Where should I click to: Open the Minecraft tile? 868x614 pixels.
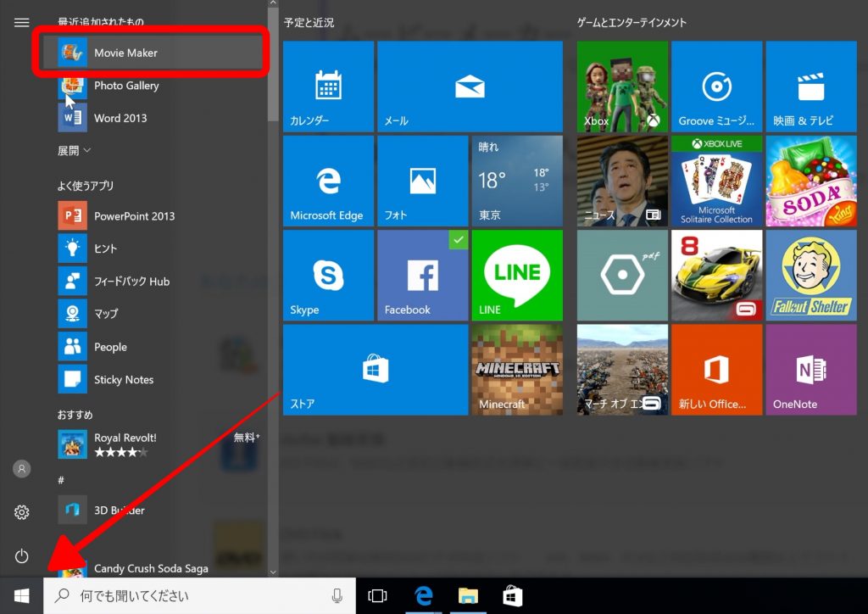(x=517, y=370)
